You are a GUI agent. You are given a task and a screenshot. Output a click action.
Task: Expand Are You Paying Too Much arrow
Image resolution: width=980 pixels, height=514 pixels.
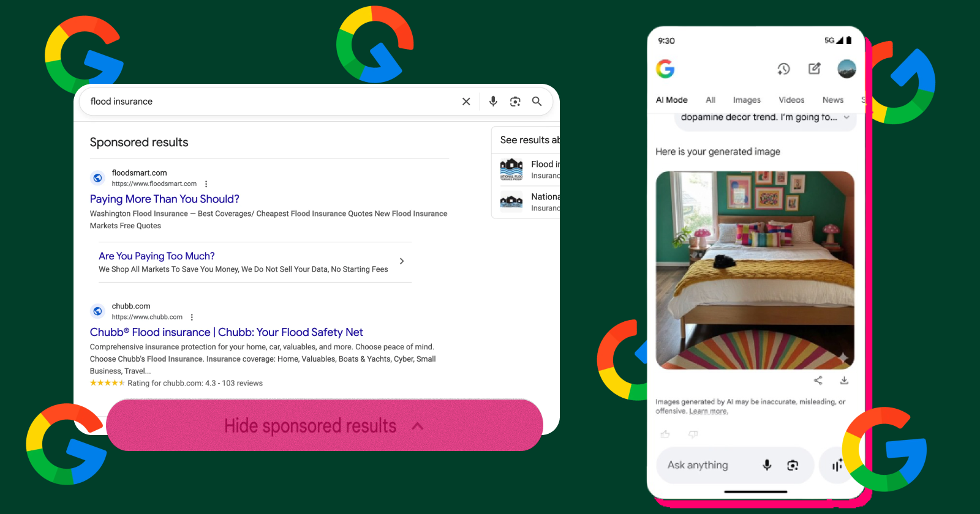402,261
